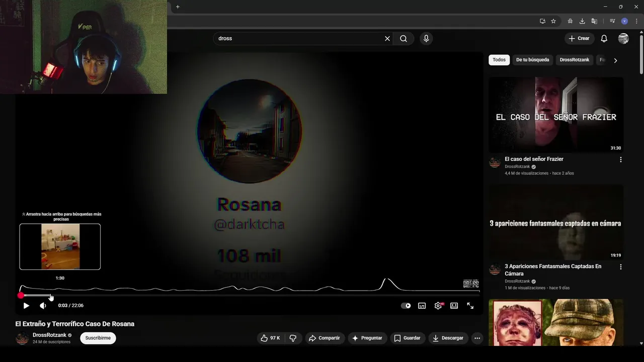Open the YouTube account avatar menu

tap(623, 39)
